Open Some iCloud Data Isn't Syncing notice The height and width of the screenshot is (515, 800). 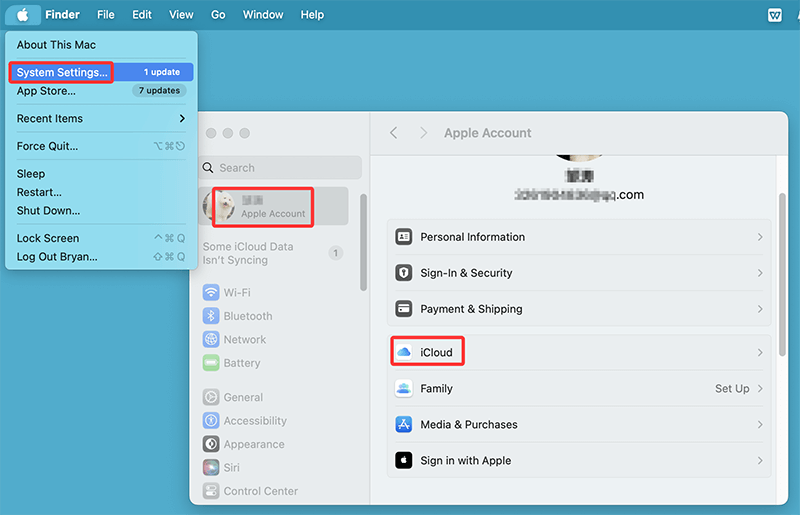point(273,253)
